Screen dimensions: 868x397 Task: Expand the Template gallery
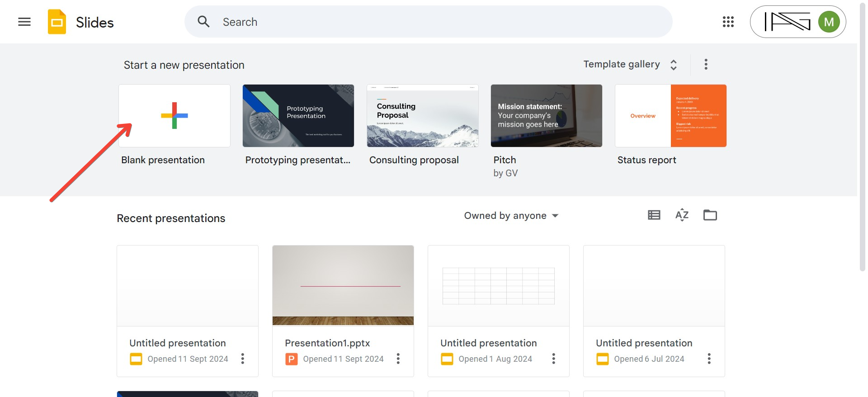[x=630, y=64]
